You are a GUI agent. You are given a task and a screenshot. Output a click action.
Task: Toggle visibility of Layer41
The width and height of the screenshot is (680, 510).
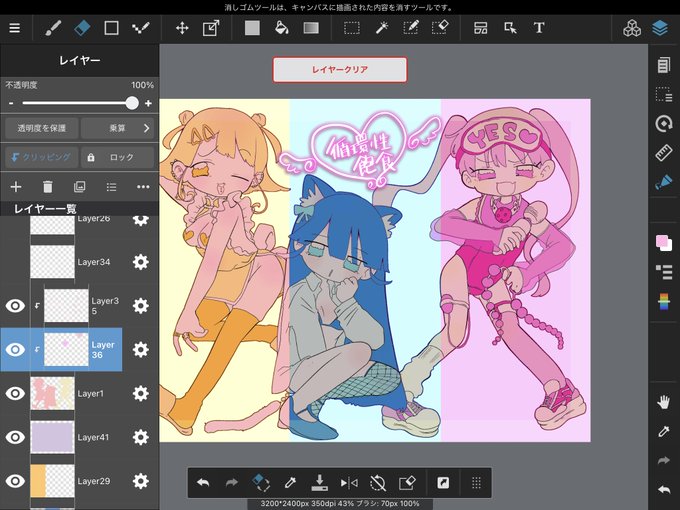tap(15, 437)
